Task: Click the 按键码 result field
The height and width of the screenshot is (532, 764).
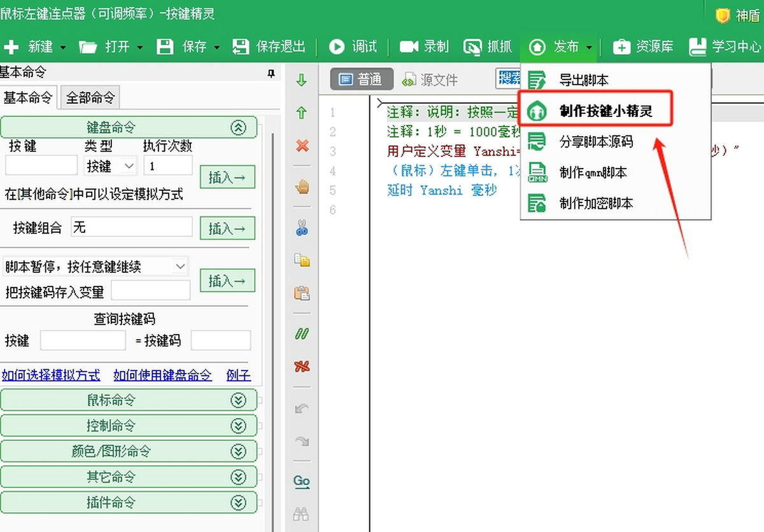Action: tap(221, 340)
